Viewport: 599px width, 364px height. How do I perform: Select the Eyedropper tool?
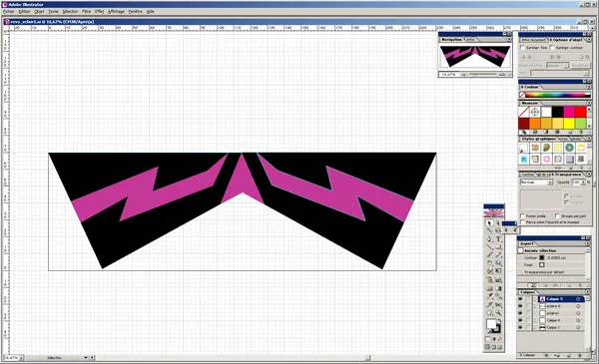pyautogui.click(x=490, y=296)
